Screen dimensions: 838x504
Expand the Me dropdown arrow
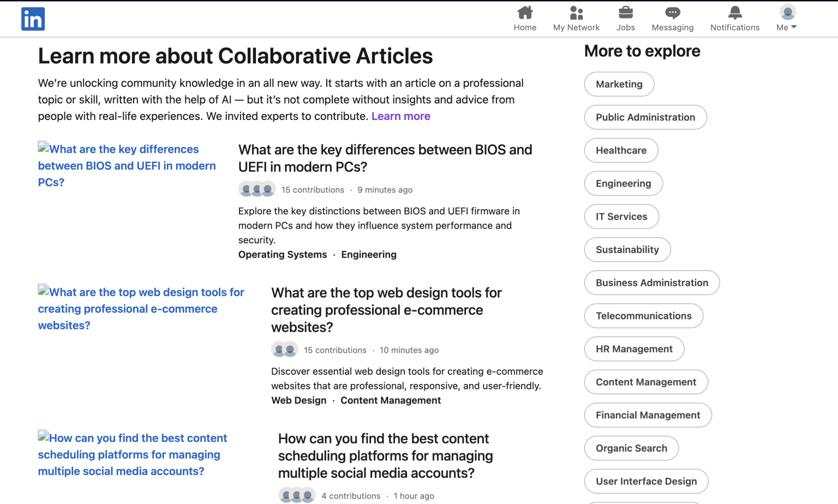pos(794,27)
